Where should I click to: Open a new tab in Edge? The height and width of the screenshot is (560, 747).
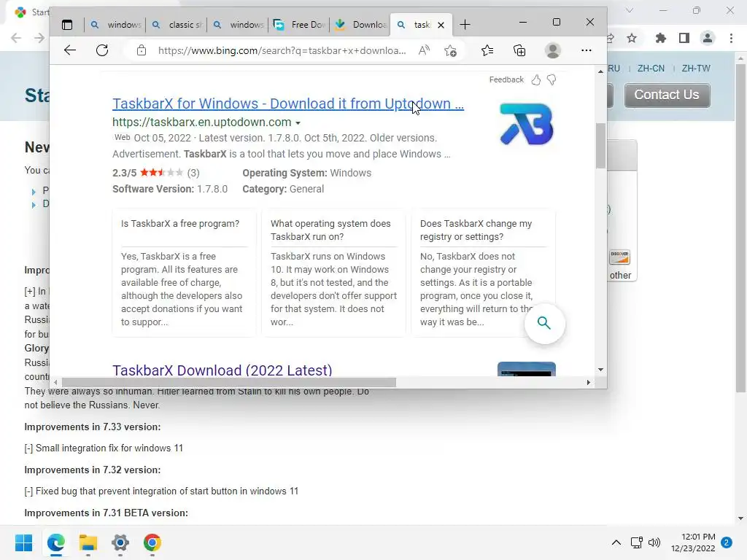465,25
